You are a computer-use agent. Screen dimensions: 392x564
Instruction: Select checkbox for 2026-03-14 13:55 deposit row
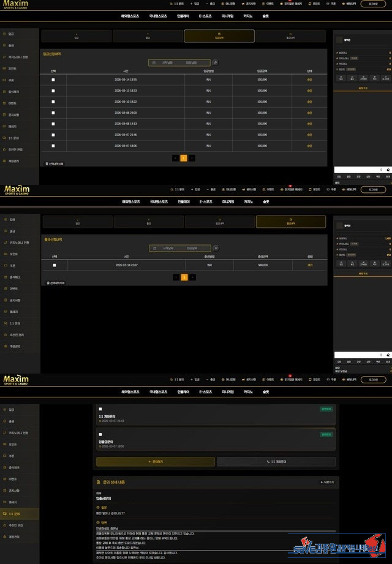click(x=53, y=80)
